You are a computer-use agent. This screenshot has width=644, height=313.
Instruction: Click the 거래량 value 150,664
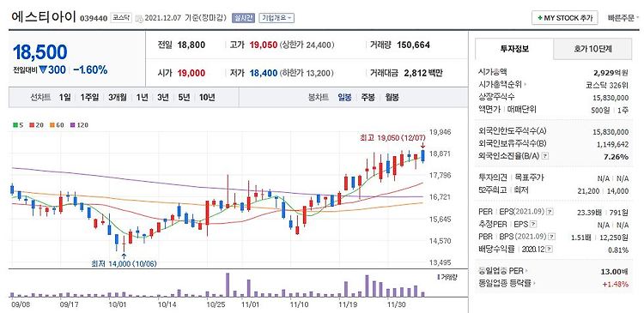tap(414, 45)
